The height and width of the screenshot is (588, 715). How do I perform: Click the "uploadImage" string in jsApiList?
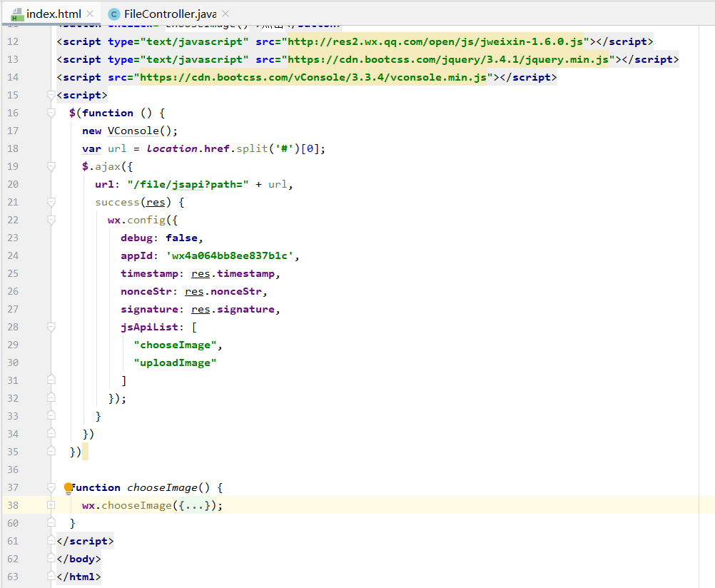tap(175, 363)
